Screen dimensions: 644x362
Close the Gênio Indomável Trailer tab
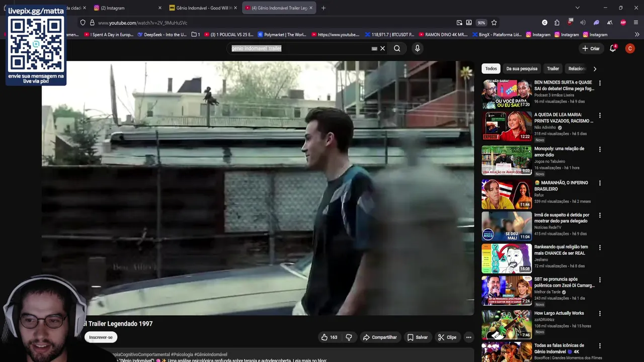coord(311,8)
